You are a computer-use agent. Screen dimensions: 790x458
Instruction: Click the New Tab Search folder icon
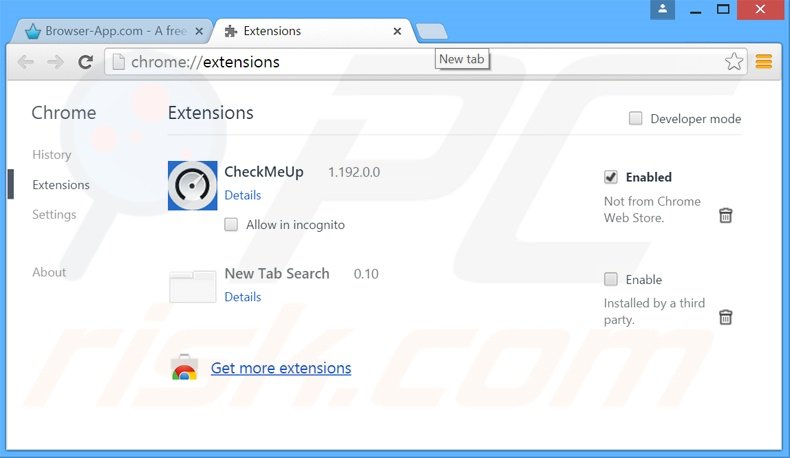point(192,287)
